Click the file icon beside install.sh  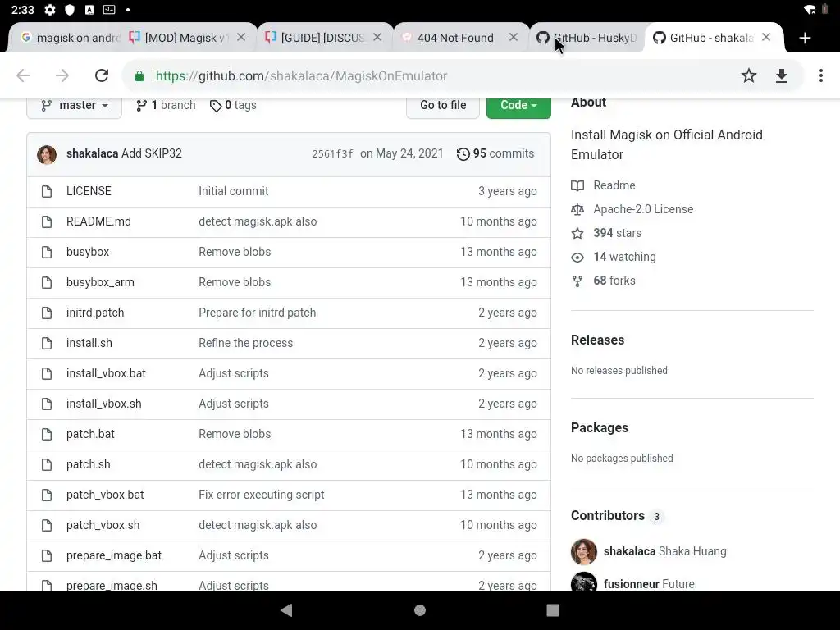pos(47,343)
